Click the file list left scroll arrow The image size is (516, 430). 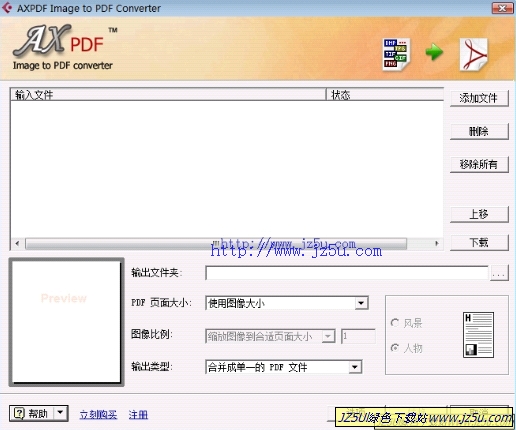[18, 243]
